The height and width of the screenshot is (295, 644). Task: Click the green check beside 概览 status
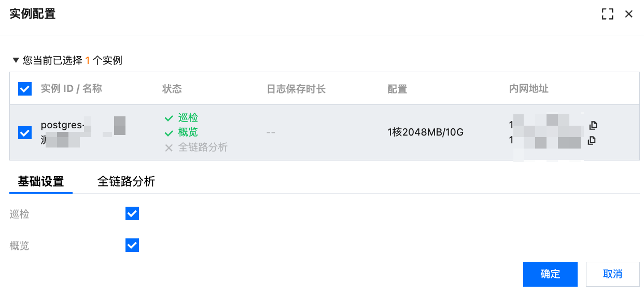tap(169, 133)
